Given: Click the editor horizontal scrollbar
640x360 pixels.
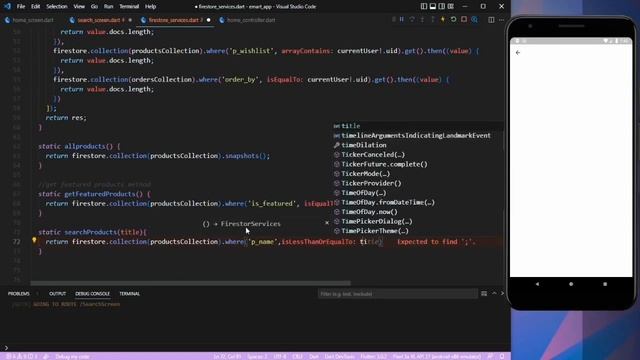Looking at the screenshot, I should coord(190,283).
